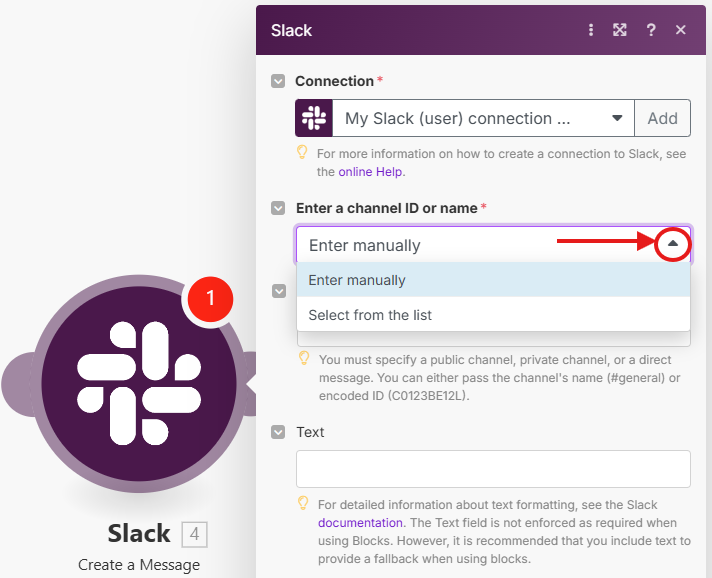Open help via the question mark icon

pos(651,30)
